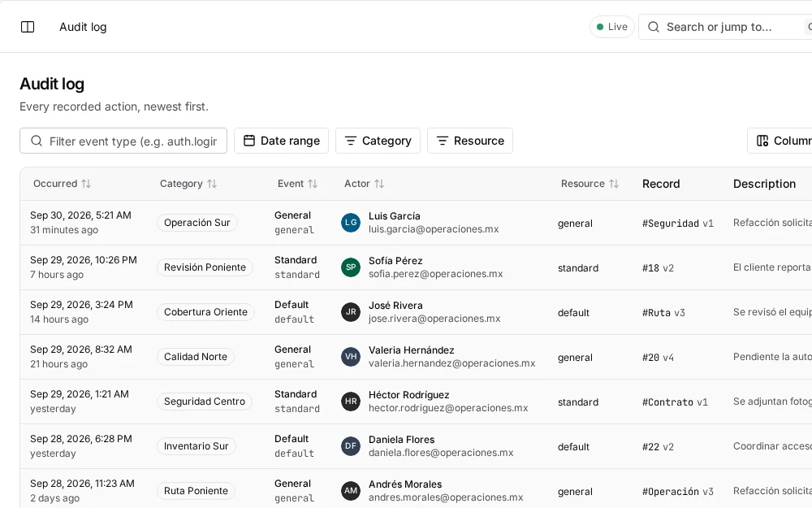Click Sofía Pérez's SP avatar
The width and height of the screenshot is (812, 508).
click(x=351, y=267)
